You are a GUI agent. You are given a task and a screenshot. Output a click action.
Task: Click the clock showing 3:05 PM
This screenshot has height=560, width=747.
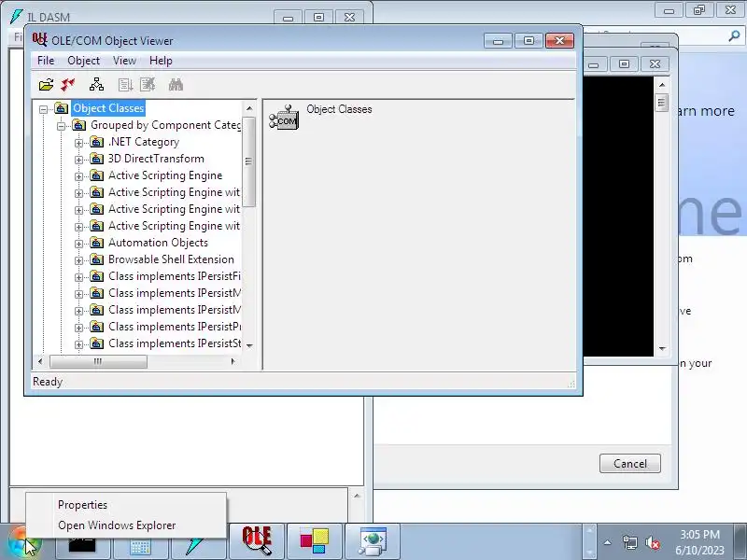point(699,534)
